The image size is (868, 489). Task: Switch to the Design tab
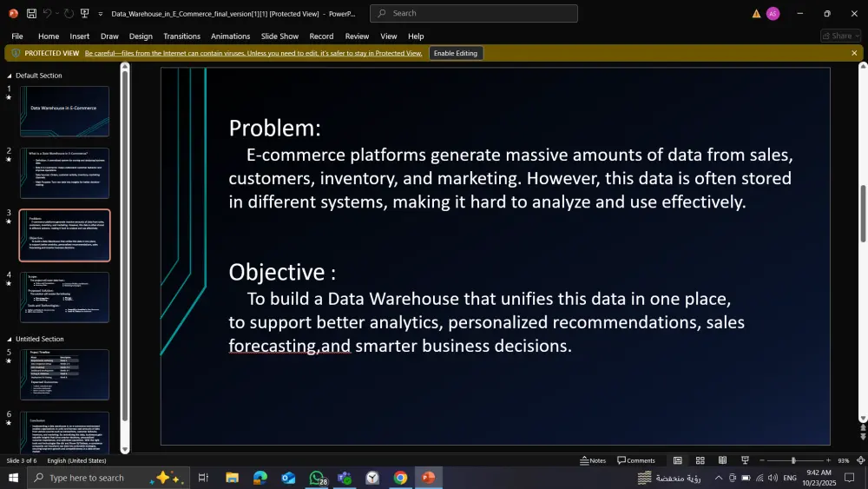click(x=141, y=36)
